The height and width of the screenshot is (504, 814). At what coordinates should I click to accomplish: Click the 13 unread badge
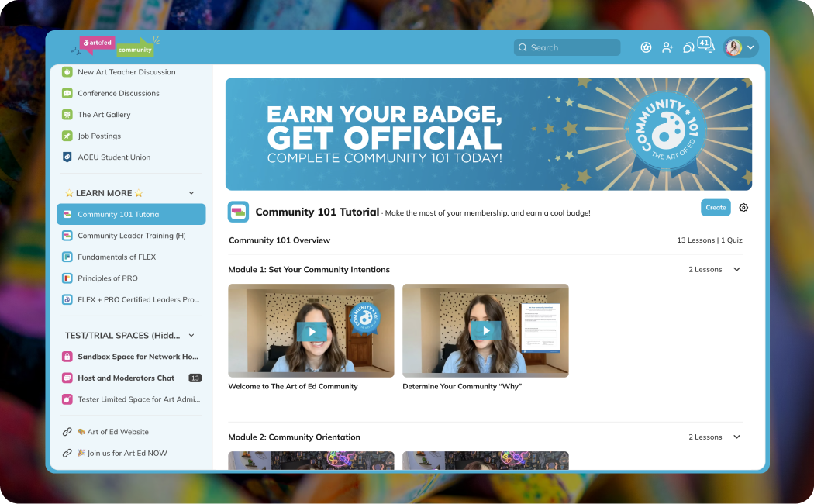click(195, 378)
